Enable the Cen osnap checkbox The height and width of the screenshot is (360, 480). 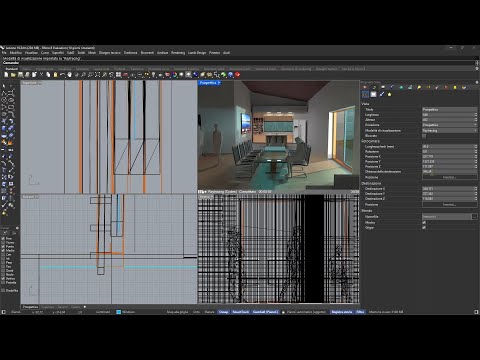pyautogui.click(x=3, y=255)
